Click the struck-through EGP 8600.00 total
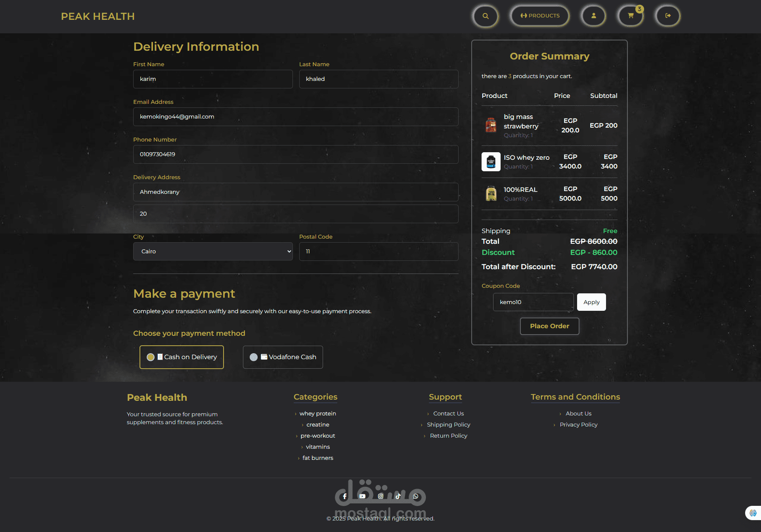The height and width of the screenshot is (532, 761). [593, 241]
